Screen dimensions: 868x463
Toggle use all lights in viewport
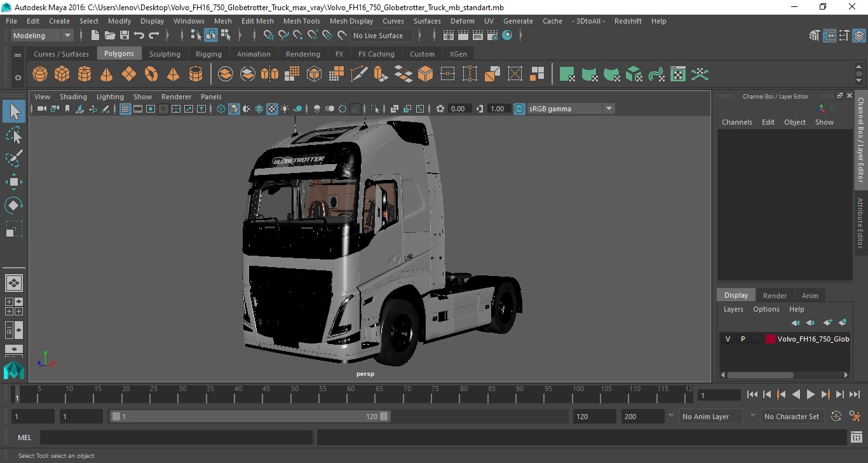pos(285,109)
